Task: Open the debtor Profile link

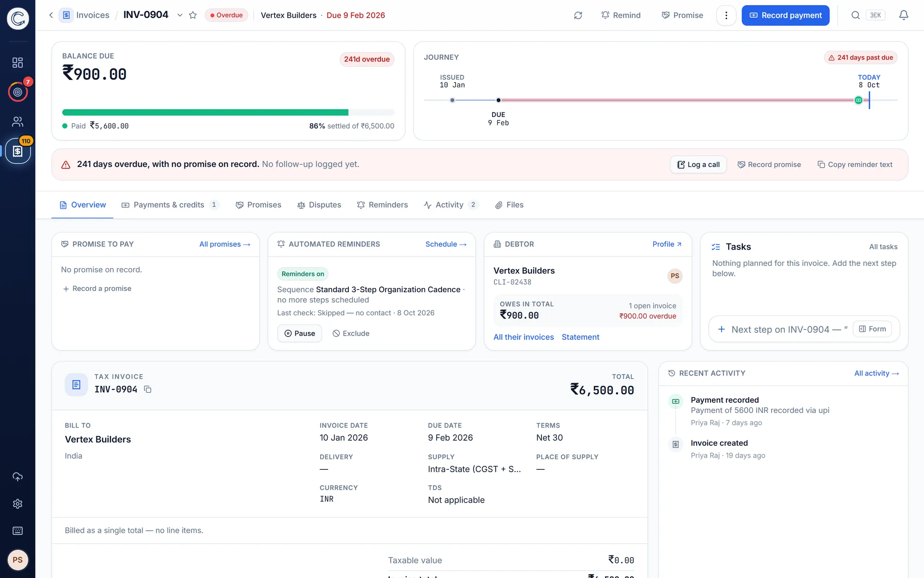Action: pyautogui.click(x=667, y=244)
